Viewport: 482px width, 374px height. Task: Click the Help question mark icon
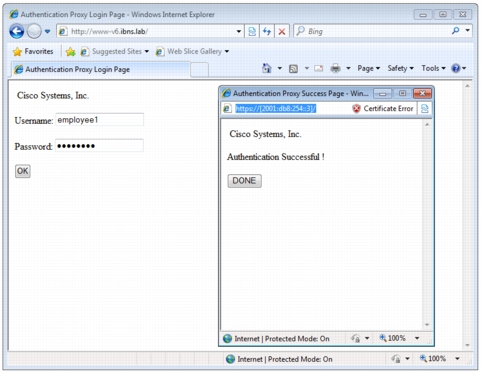click(456, 68)
